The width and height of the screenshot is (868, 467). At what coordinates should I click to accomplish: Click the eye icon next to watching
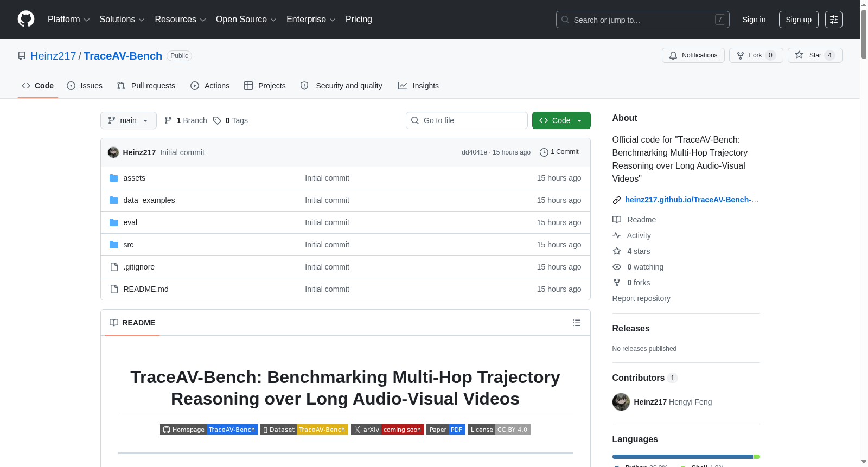(x=617, y=267)
